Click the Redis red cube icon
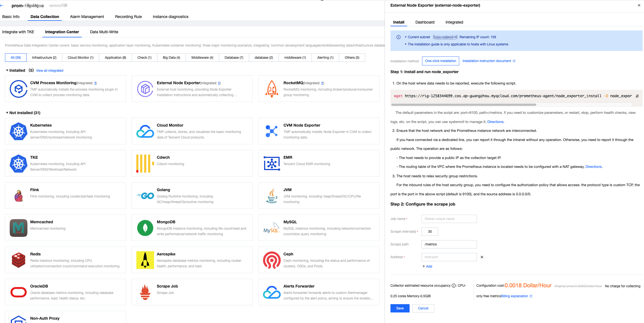 (18, 260)
